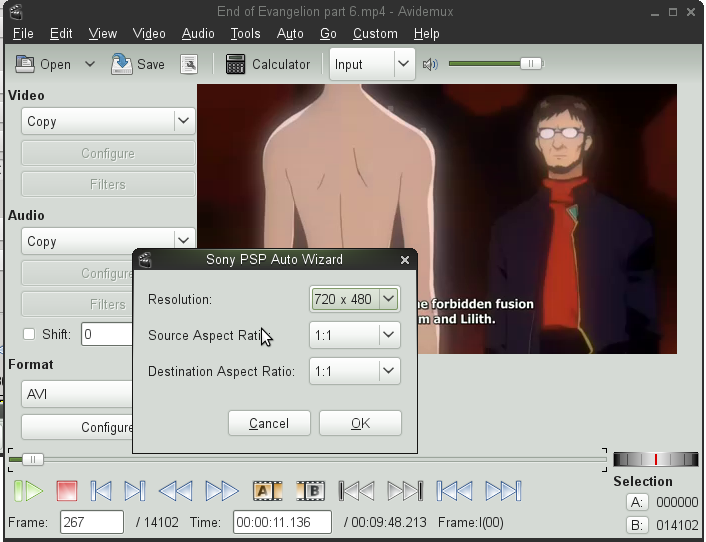Go to the previous frame
The image size is (706, 542).
pyautogui.click(x=101, y=491)
